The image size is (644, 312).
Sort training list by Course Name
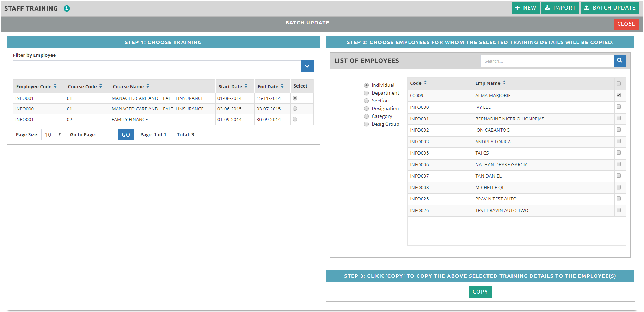(148, 86)
